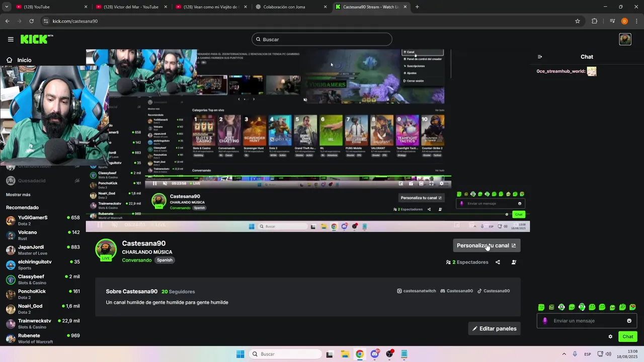This screenshot has width=644, height=362.
Task: Click ESP language indicator in tray
Action: click(x=588, y=354)
